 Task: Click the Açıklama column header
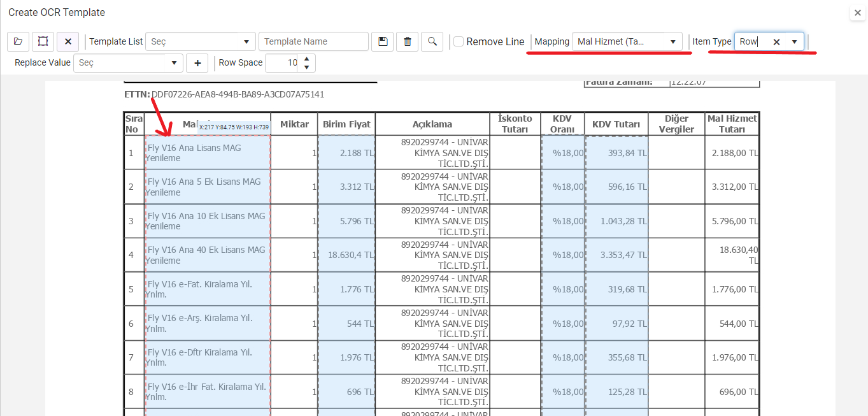(432, 124)
